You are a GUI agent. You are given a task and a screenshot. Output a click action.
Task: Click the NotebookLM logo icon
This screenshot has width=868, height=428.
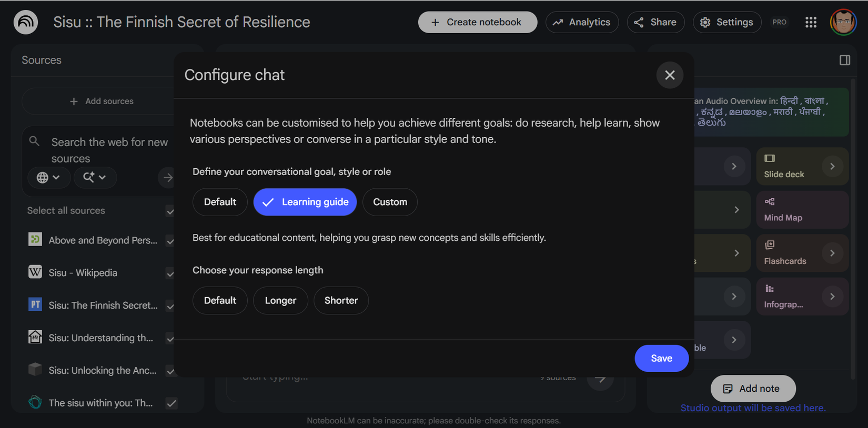(x=26, y=22)
